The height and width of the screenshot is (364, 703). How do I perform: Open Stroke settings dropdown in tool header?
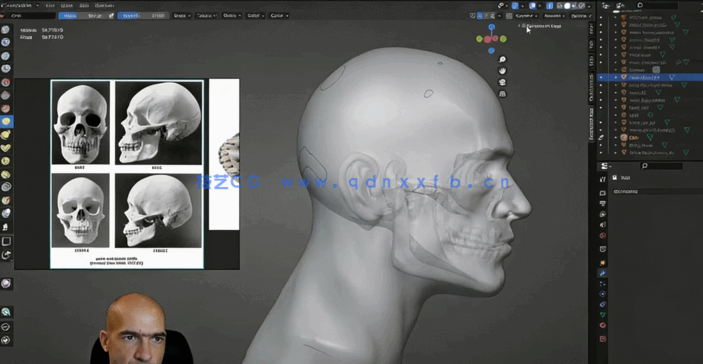pos(232,15)
